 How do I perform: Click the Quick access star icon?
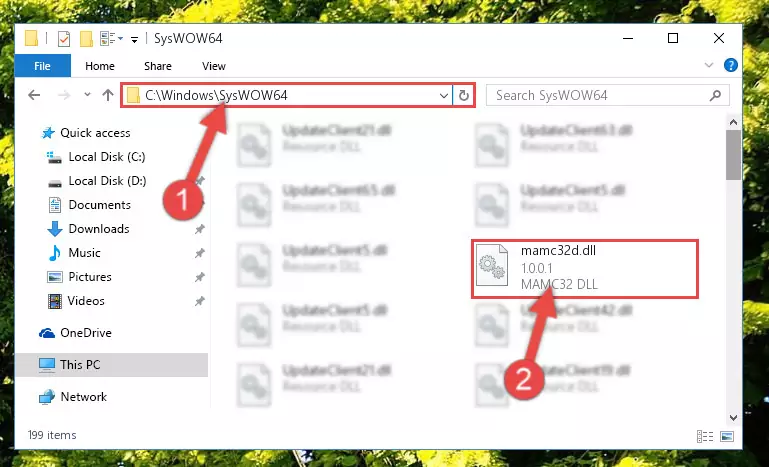[x=48, y=133]
